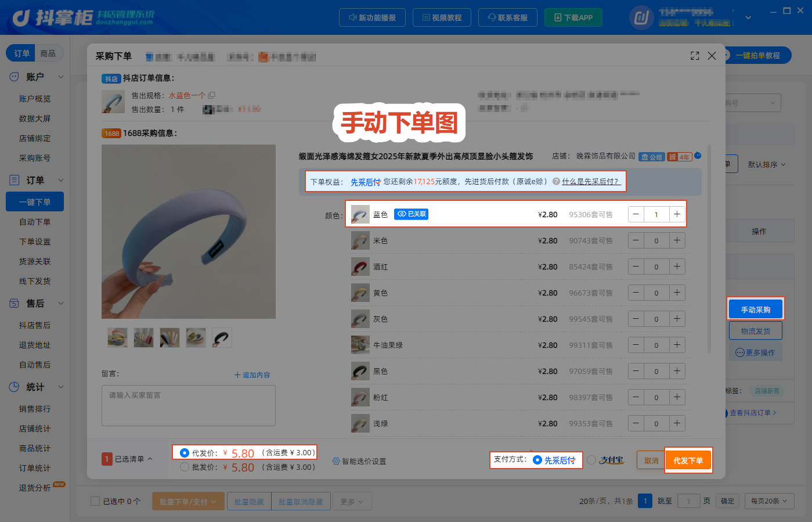Collapse the 售后 sidebar section
This screenshot has height=522, width=812.
pos(61,303)
